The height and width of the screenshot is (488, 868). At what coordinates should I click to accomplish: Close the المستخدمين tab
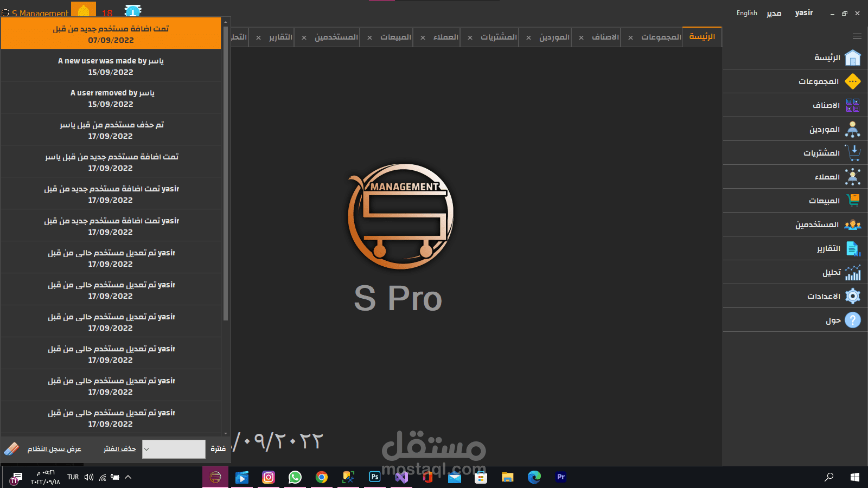pos(304,37)
